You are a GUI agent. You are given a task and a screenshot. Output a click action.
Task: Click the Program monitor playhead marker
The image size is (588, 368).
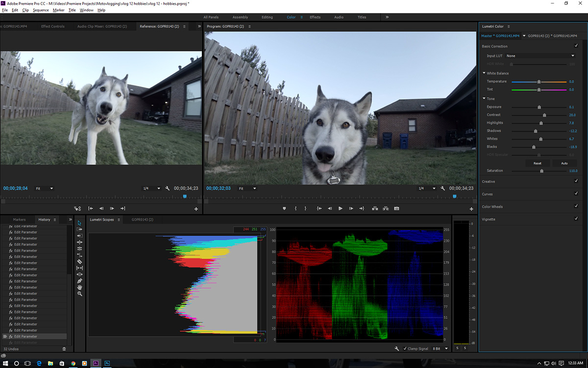tap(455, 196)
